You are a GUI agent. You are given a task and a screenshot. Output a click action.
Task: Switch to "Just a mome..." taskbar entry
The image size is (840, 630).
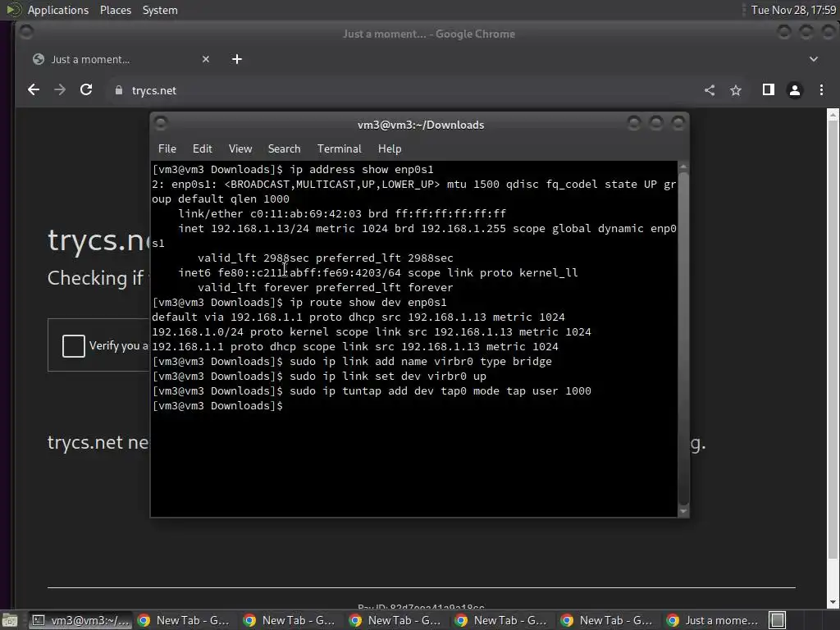pyautogui.click(x=714, y=620)
